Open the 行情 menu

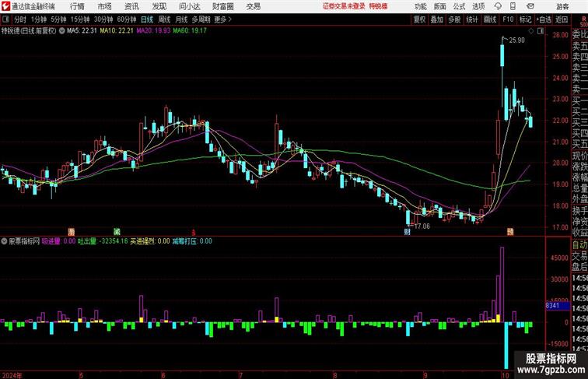pyautogui.click(x=77, y=6)
